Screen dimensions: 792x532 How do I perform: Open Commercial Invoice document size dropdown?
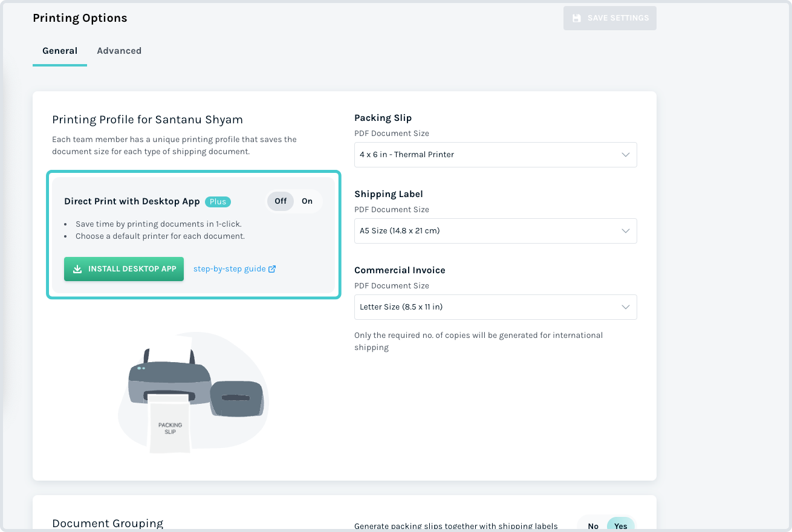click(496, 307)
